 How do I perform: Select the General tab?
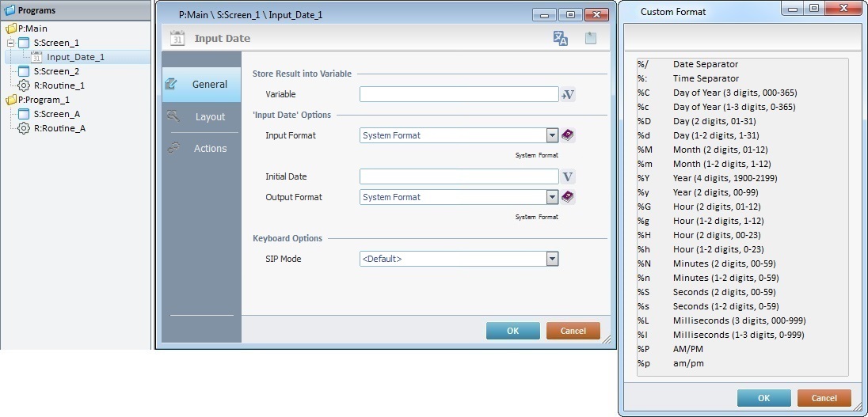pyautogui.click(x=209, y=85)
